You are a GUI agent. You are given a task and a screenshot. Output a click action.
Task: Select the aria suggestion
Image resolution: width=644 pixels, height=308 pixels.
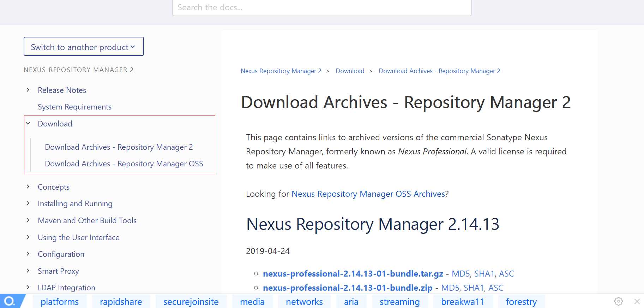tap(351, 302)
